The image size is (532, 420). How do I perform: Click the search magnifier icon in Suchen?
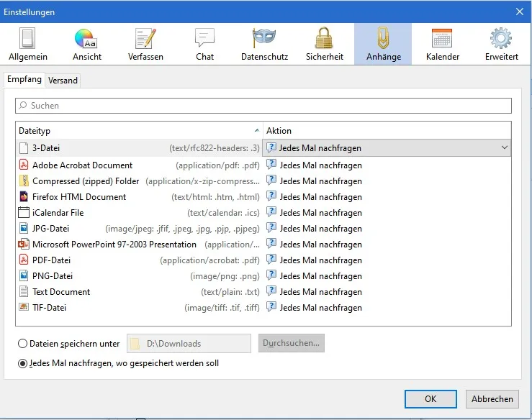pos(23,106)
